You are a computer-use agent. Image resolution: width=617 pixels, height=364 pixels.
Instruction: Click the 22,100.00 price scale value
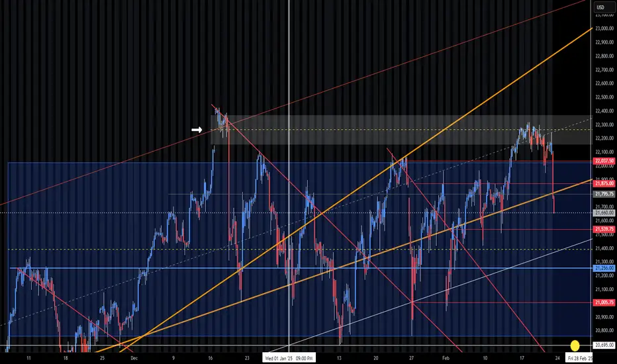click(604, 152)
